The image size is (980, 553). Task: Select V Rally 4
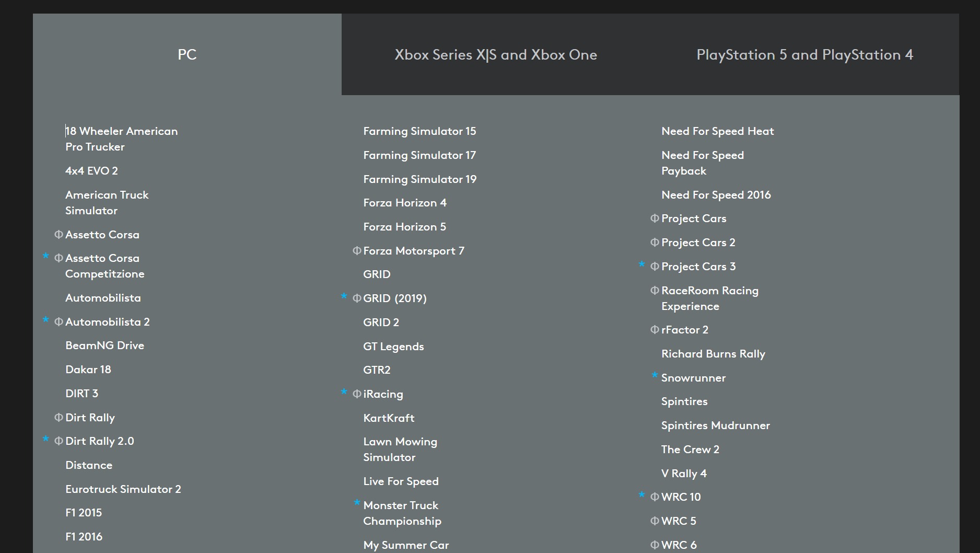coord(684,474)
